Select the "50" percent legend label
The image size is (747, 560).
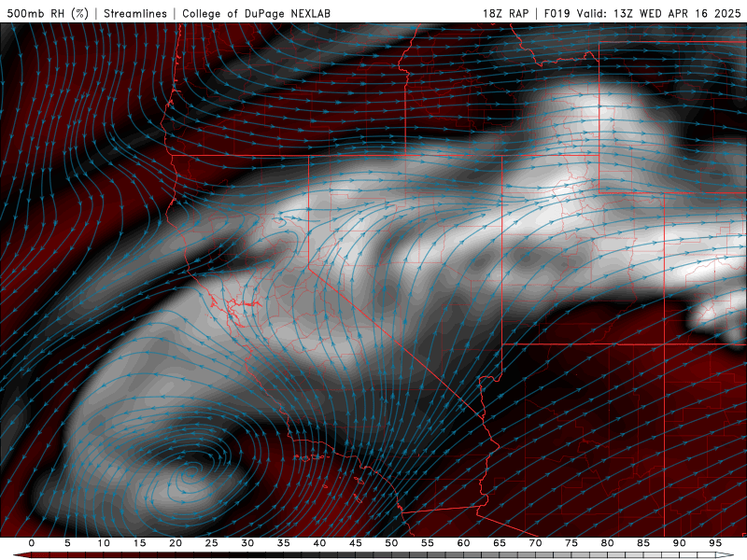391,543
